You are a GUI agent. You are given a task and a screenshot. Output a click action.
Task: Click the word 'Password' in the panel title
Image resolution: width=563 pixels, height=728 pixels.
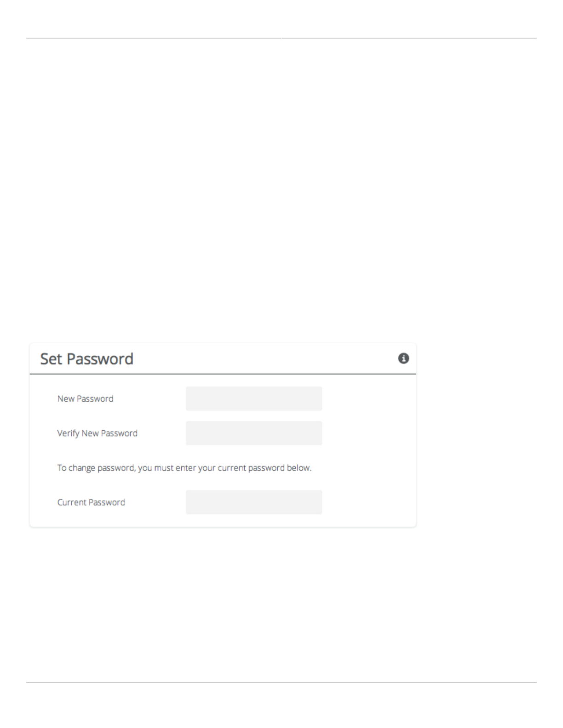pos(100,358)
